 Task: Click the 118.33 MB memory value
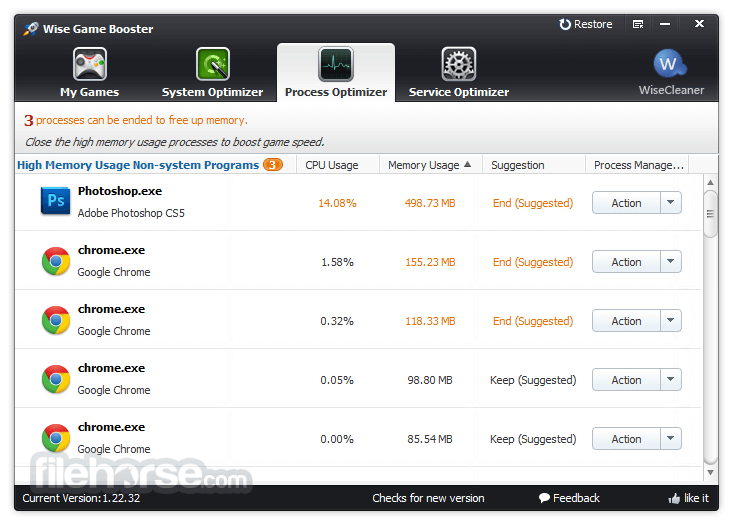tap(429, 321)
